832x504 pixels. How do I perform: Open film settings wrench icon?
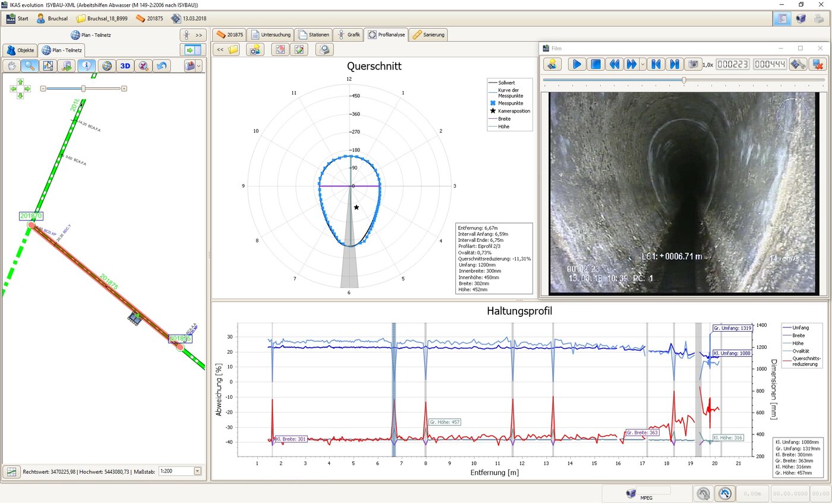click(x=798, y=64)
